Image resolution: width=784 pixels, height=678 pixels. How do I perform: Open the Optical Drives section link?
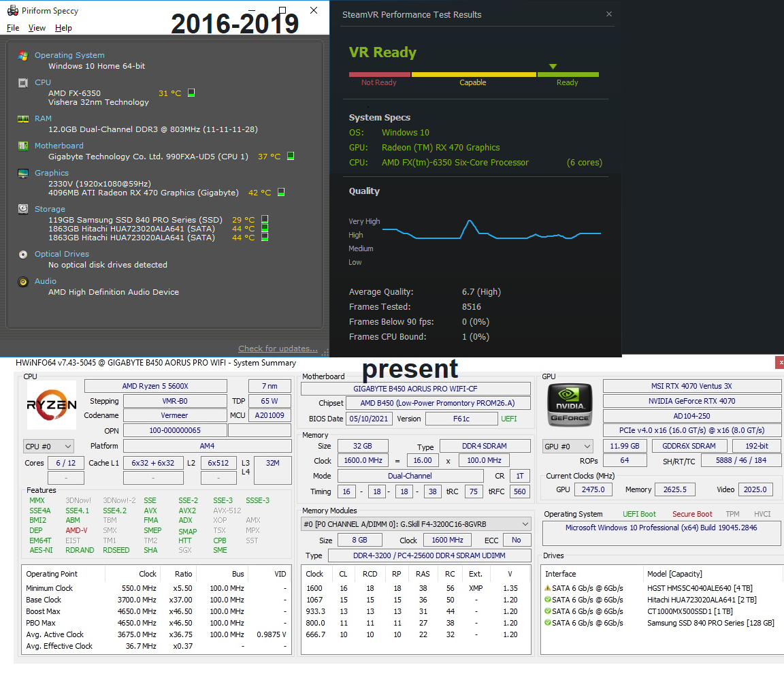(61, 254)
